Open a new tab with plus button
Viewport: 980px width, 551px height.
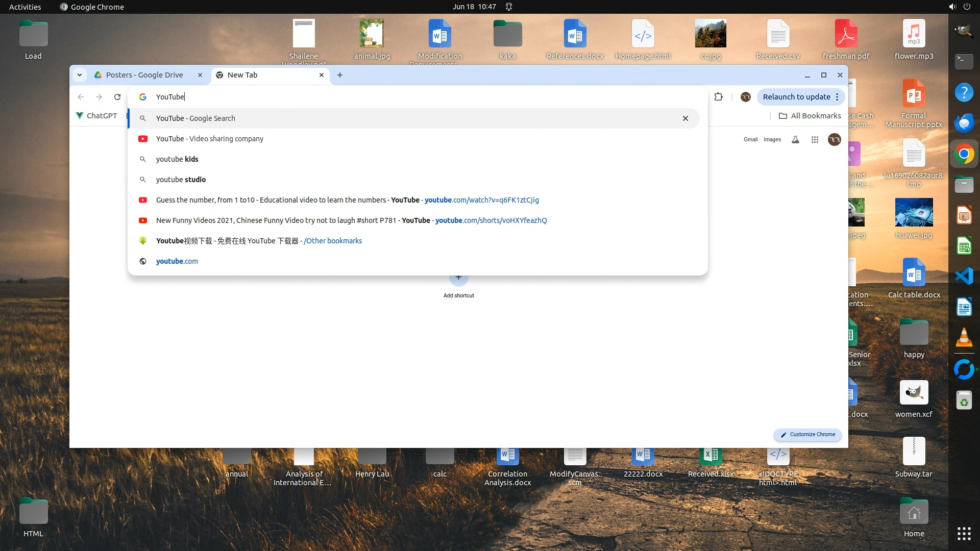pos(340,75)
